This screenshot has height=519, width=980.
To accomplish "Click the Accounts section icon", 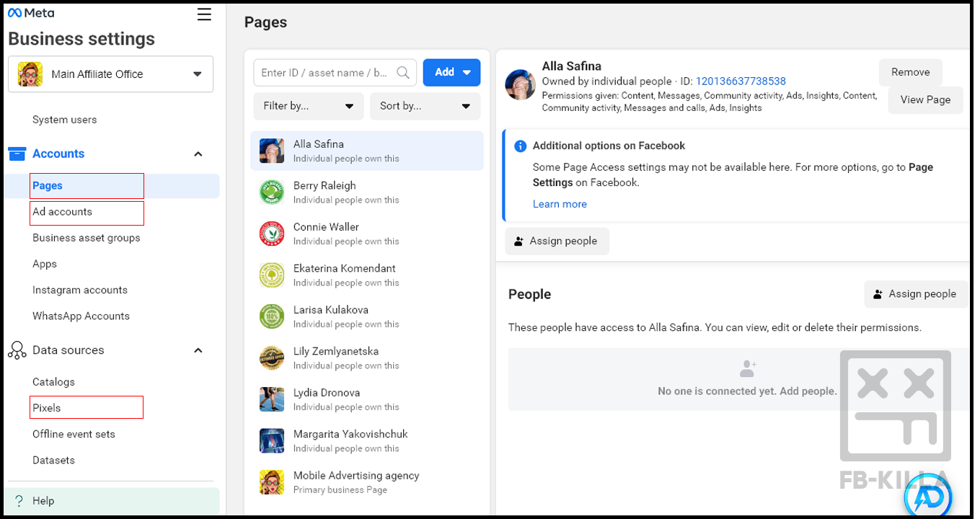I will click(17, 154).
